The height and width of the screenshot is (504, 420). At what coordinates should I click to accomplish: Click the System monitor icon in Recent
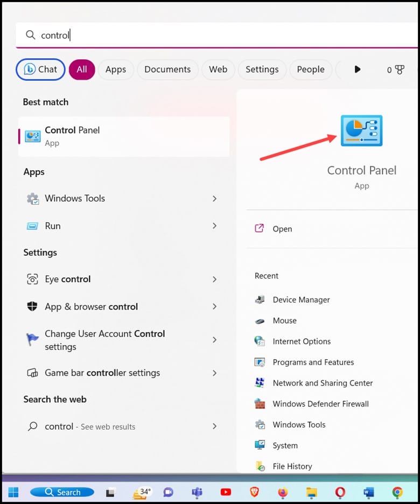click(x=260, y=445)
